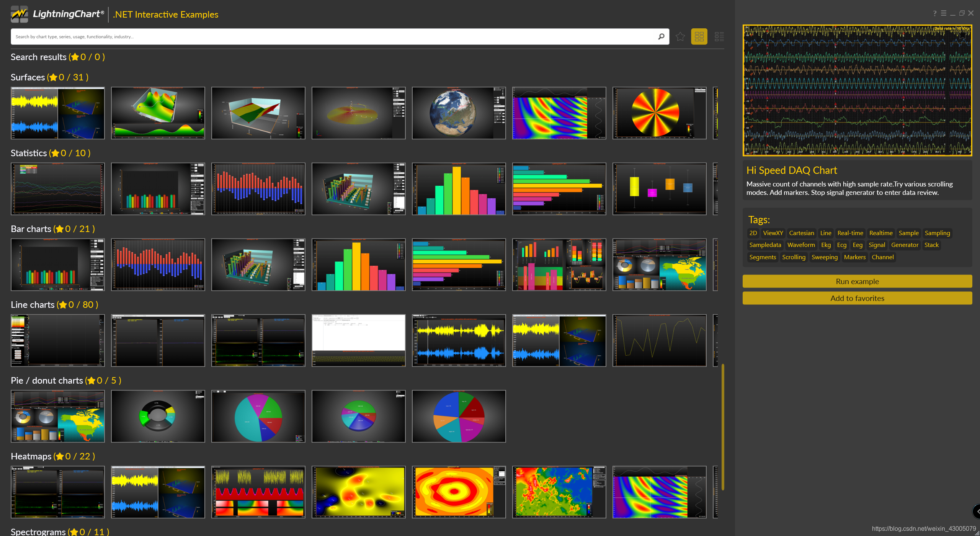The image size is (980, 536).
Task: Open the tilted 3D pie chart example
Action: click(x=358, y=416)
